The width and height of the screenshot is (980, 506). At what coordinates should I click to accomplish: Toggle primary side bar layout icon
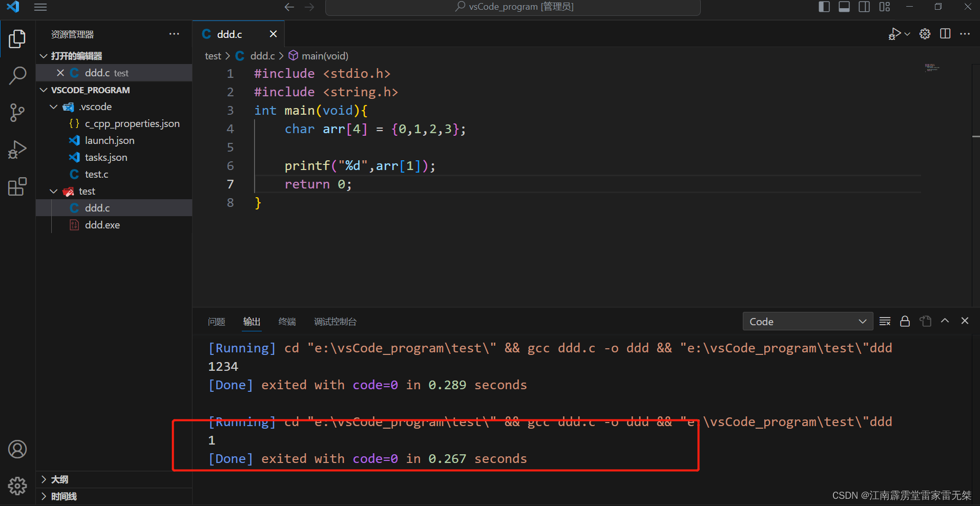(824, 7)
